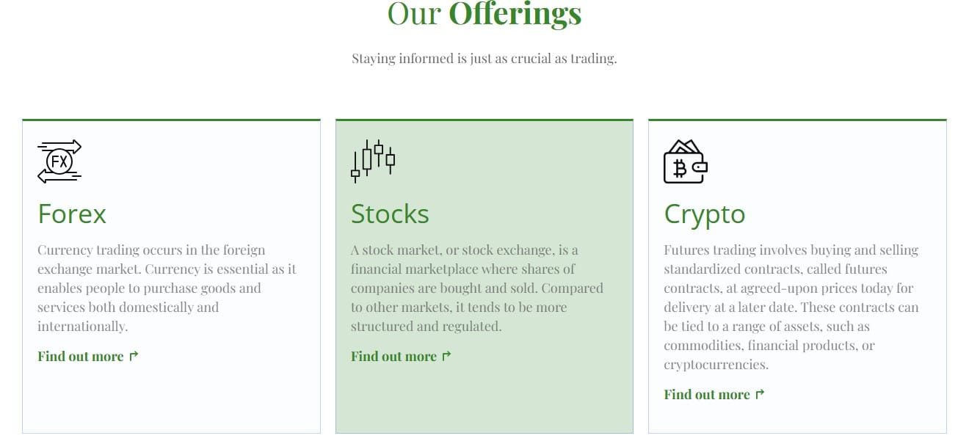The width and height of the screenshot is (980, 444).
Task: Open the Crypto Find out more link
Action: pos(707,394)
